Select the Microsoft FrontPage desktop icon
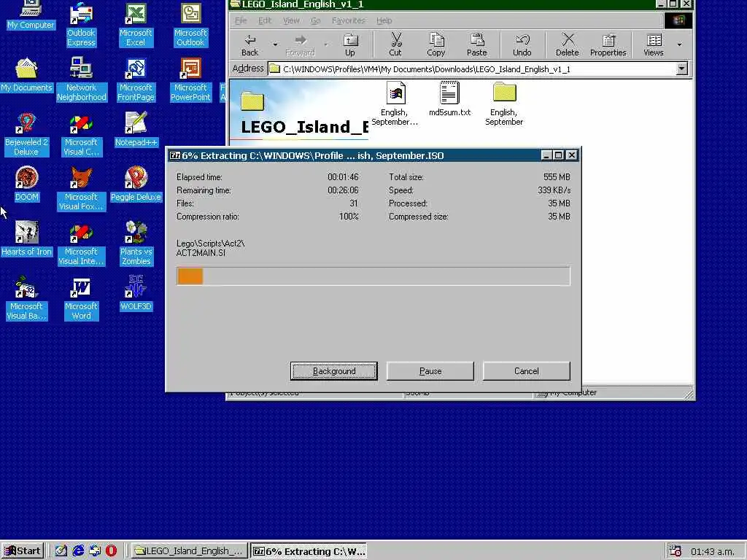Viewport: 747px width, 560px height. (x=136, y=79)
